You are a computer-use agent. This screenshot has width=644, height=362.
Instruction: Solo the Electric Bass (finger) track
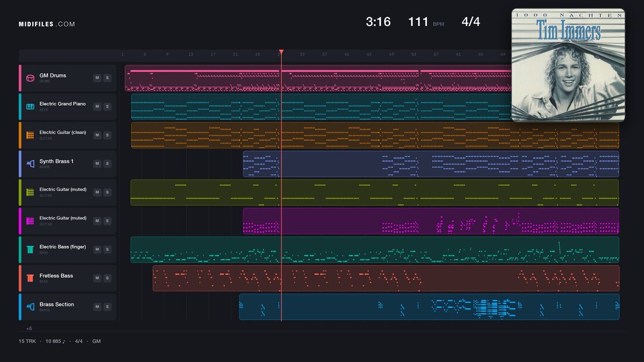click(x=107, y=249)
